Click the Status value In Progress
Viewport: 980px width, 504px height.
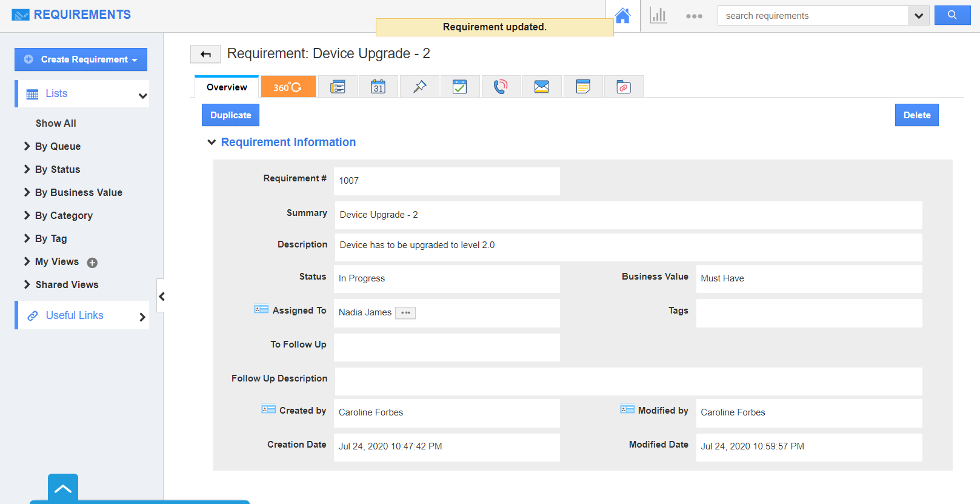[362, 278]
